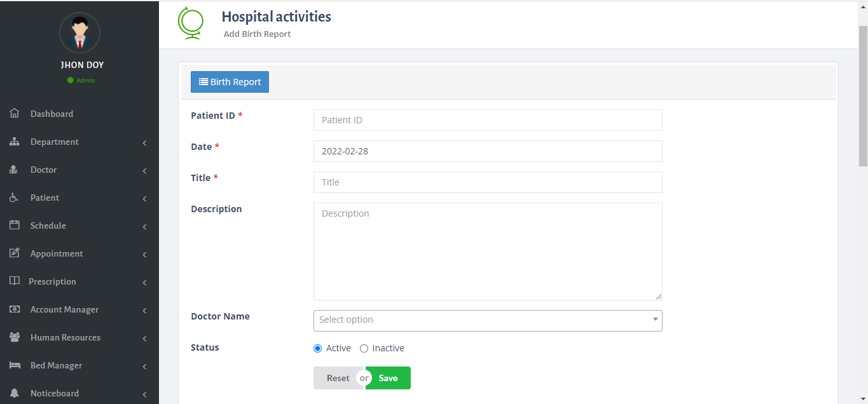Click inside the Patient ID field

[487, 120]
